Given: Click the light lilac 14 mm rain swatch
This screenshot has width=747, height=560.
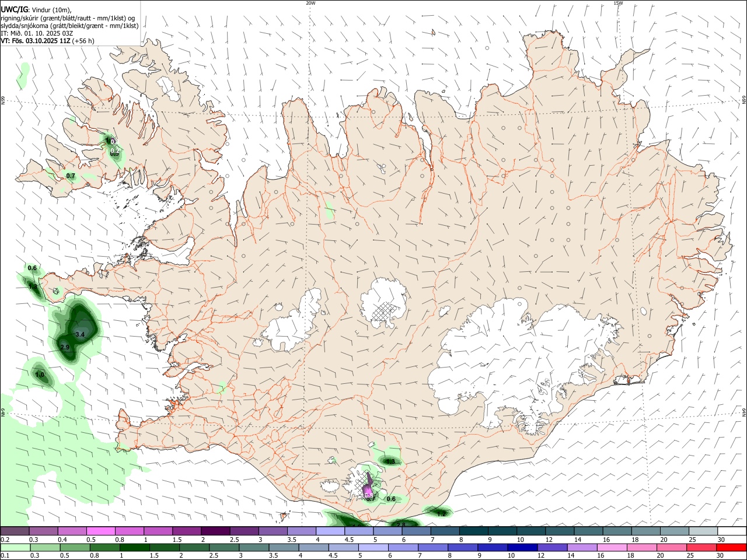Looking at the screenshot, I should click(x=582, y=548).
